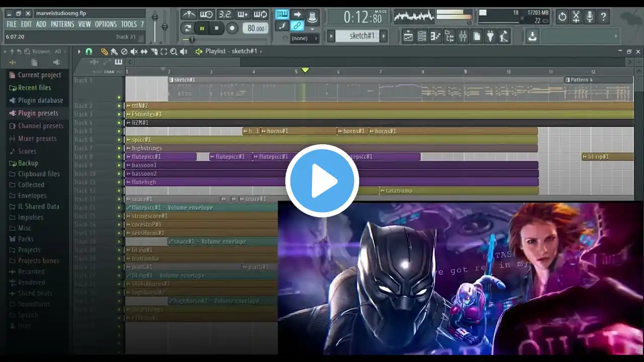This screenshot has width=644, height=362.
Task: Open the plugin picker (plug icon)
Action: (491, 36)
